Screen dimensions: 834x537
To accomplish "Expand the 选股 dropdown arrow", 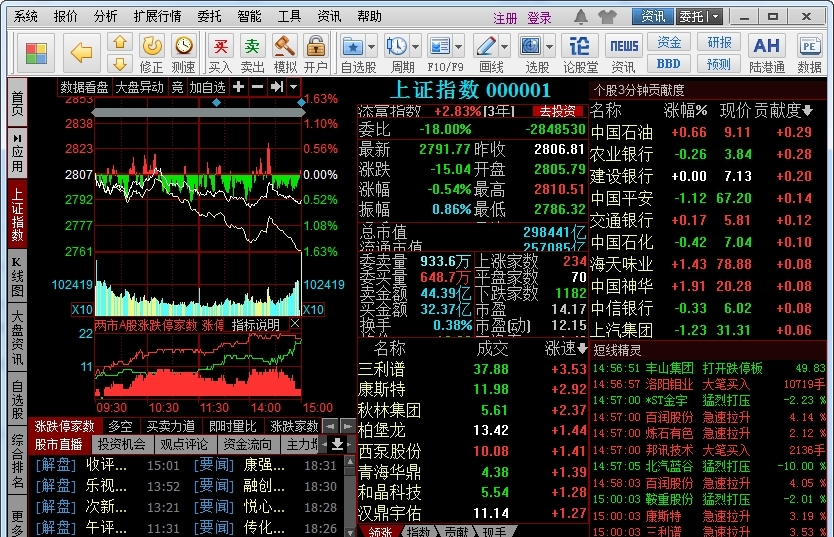I will click(549, 47).
